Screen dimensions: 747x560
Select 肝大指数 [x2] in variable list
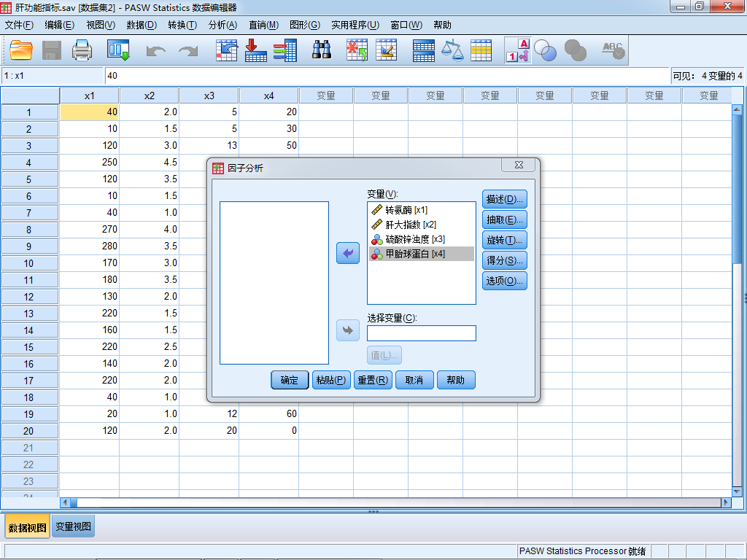point(422,225)
